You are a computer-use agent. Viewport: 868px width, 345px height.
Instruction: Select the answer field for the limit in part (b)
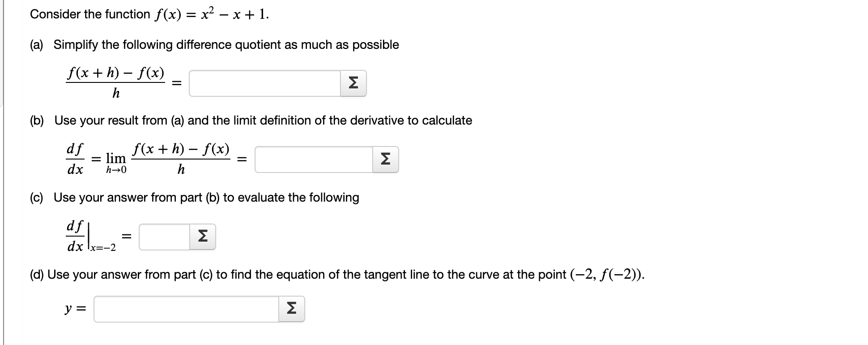(313, 159)
